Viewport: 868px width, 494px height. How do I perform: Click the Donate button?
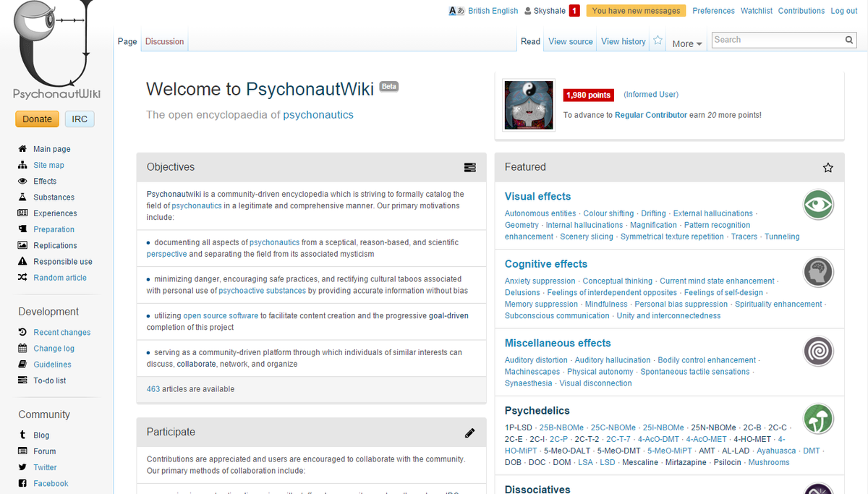tap(37, 119)
